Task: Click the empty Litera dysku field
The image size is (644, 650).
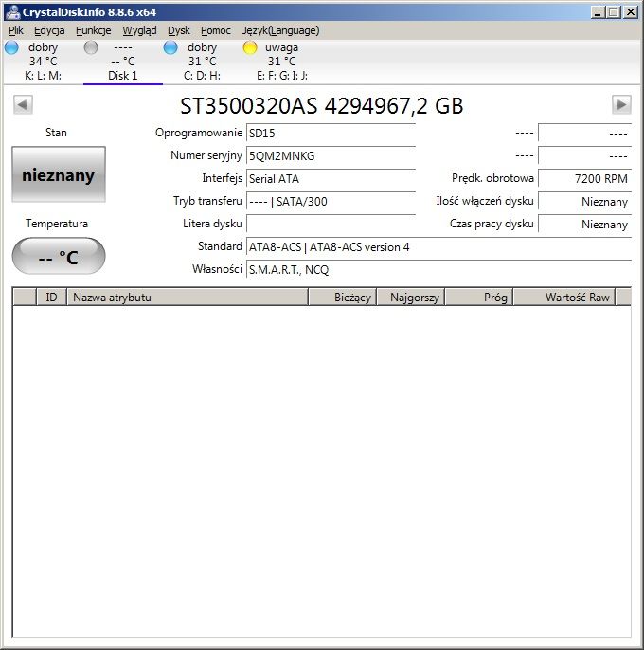Action: (331, 224)
